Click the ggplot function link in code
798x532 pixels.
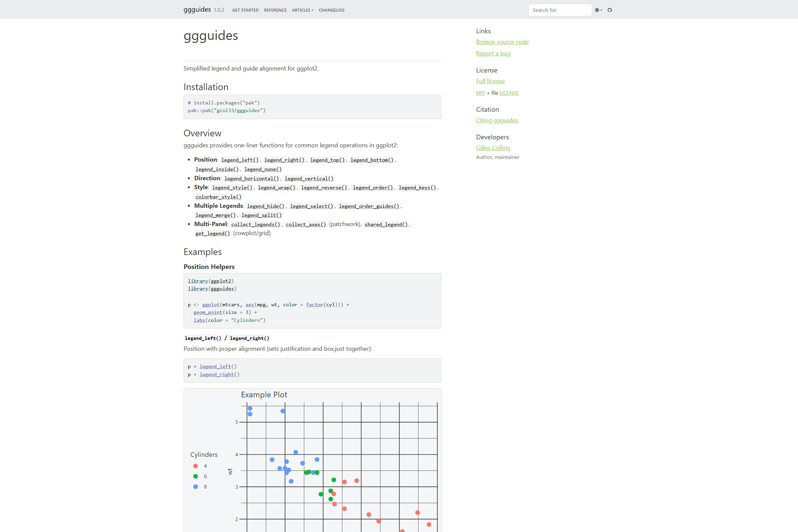click(211, 304)
